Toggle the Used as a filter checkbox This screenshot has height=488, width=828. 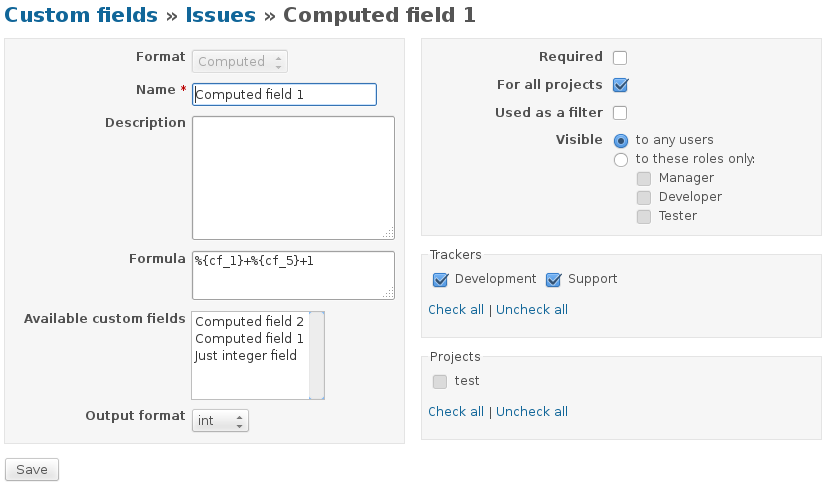(620, 113)
